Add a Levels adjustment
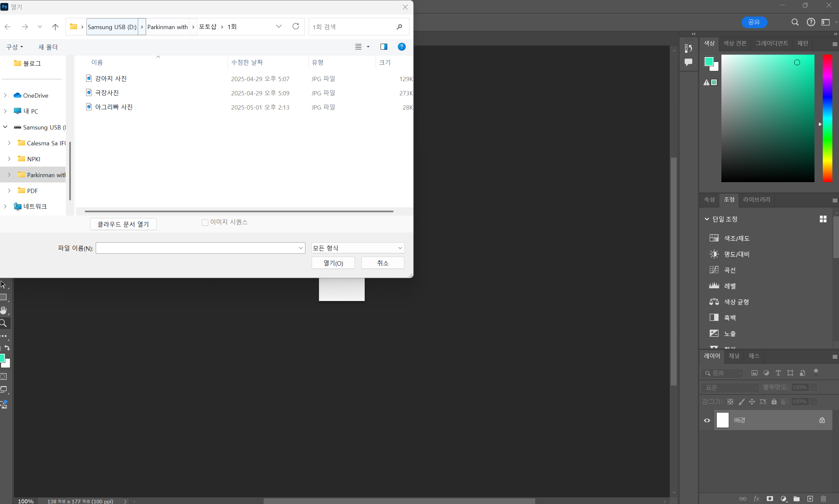The height and width of the screenshot is (504, 839). (x=714, y=286)
